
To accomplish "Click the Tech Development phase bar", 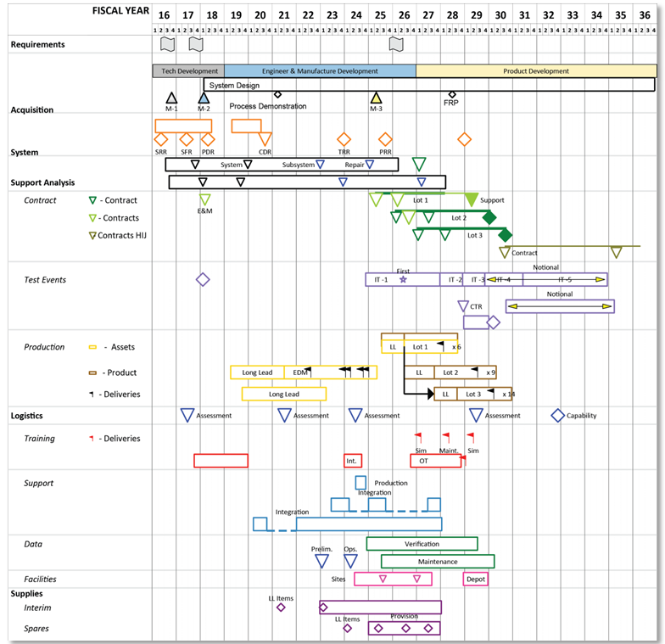I will point(188,71).
